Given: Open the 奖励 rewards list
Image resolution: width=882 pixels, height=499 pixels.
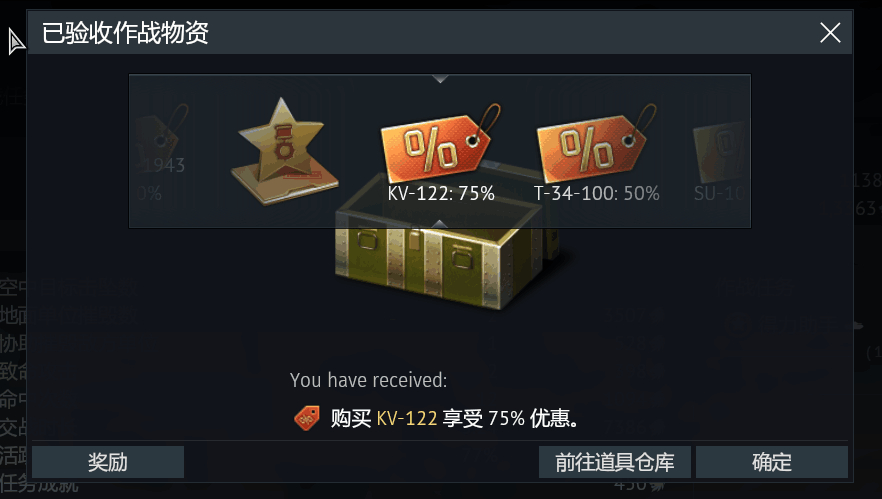Looking at the screenshot, I should coord(108,462).
